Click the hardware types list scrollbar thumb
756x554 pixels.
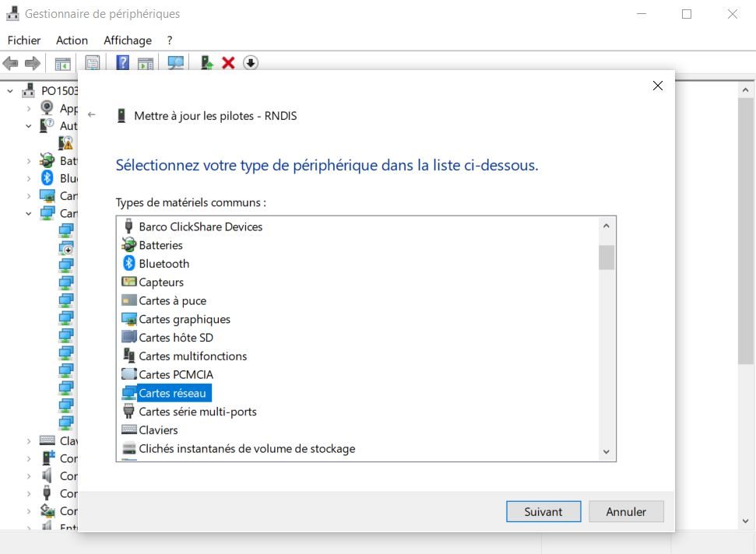point(606,258)
